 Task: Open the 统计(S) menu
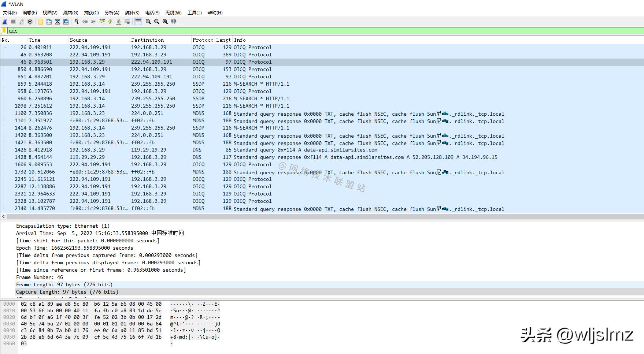132,13
